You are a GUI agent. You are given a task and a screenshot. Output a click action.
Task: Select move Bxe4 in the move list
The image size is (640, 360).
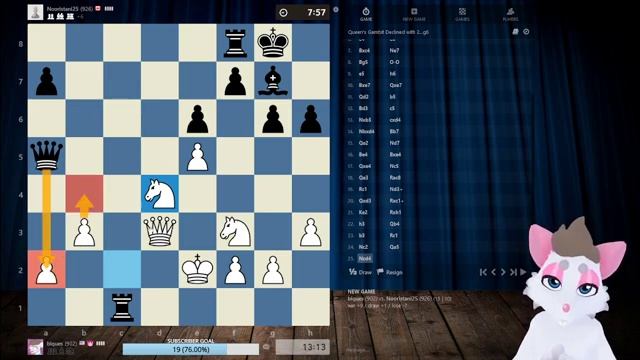pyautogui.click(x=395, y=154)
